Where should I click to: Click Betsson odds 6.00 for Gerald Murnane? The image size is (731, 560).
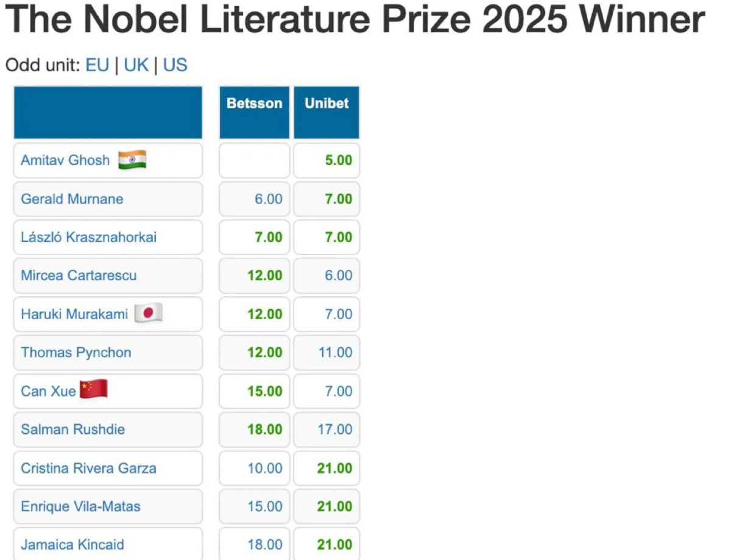coord(268,199)
